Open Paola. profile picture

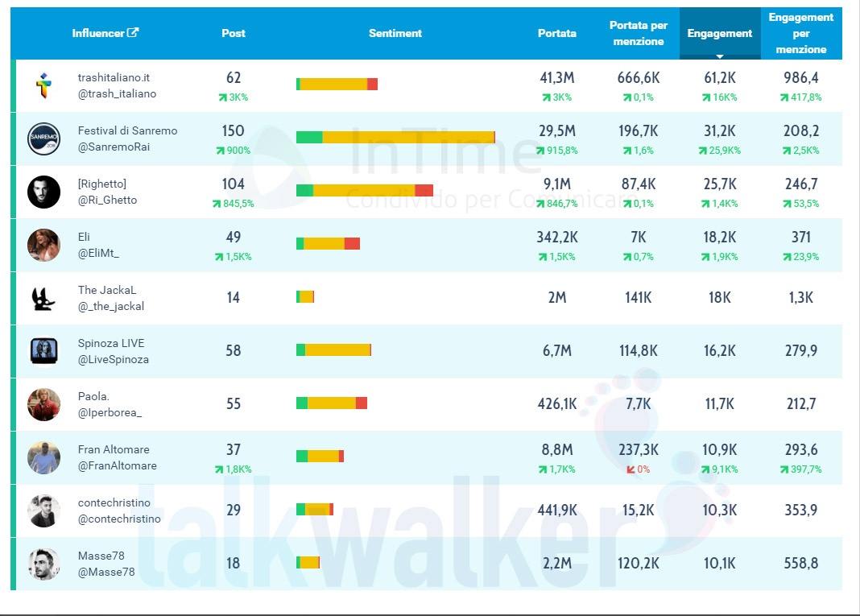point(43,405)
